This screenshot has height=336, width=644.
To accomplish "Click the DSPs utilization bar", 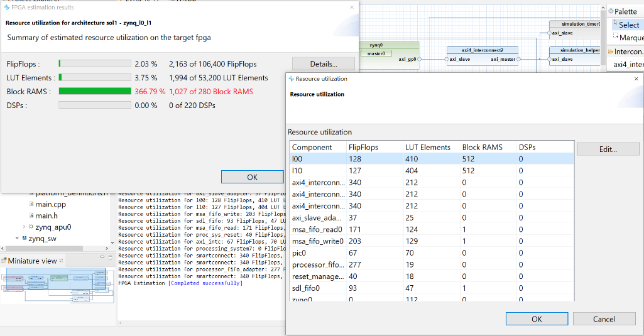I will [x=95, y=105].
